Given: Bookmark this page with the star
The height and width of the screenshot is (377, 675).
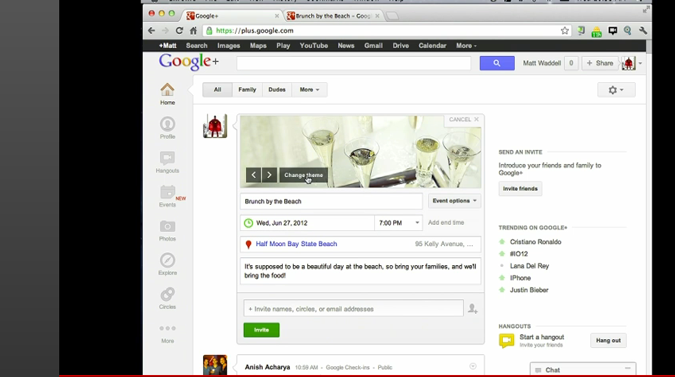Looking at the screenshot, I should pyautogui.click(x=564, y=31).
